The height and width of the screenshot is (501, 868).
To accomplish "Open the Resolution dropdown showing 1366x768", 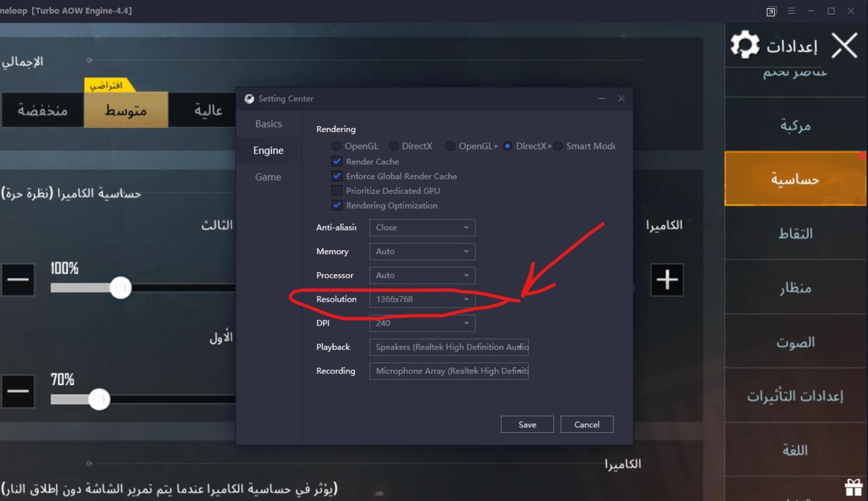I will pos(422,300).
